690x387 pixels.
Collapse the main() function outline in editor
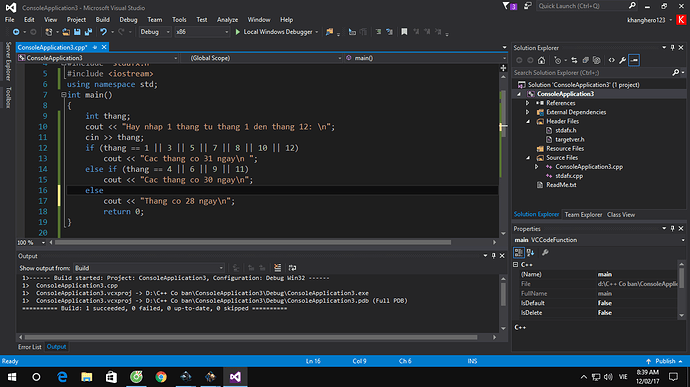[x=63, y=95]
